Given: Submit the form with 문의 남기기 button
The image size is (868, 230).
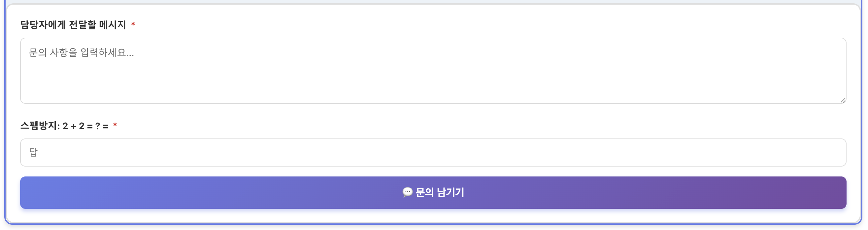Looking at the screenshot, I should click(433, 193).
